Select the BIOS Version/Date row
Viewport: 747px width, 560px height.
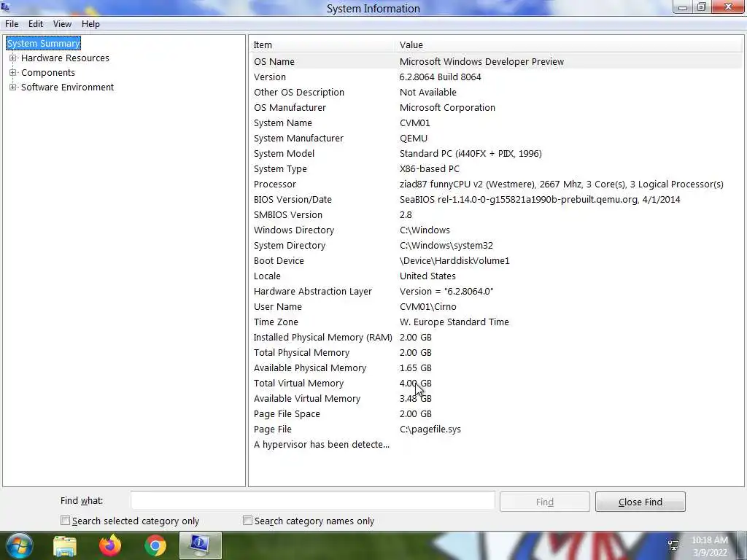click(496, 199)
